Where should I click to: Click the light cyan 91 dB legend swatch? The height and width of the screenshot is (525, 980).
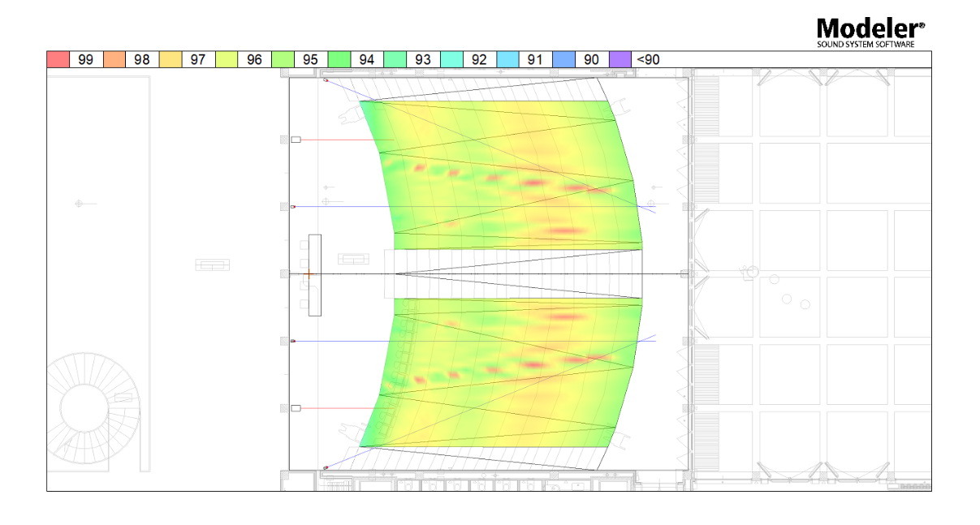tap(508, 59)
